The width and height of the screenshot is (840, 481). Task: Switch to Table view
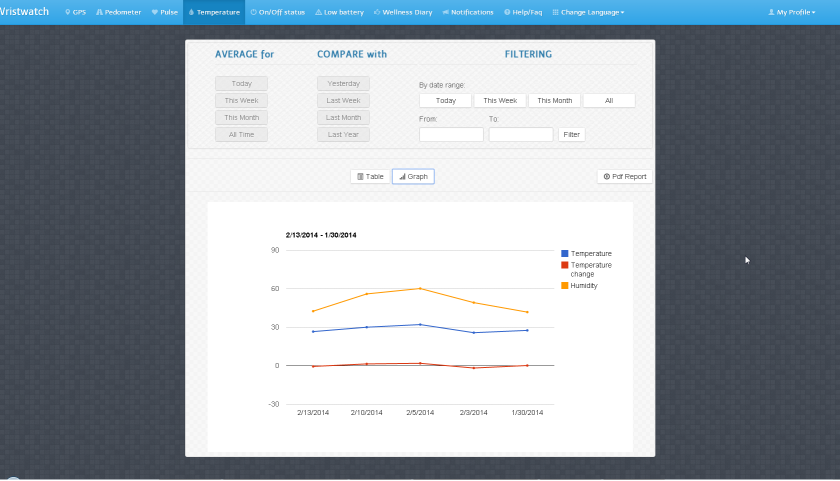tap(370, 176)
